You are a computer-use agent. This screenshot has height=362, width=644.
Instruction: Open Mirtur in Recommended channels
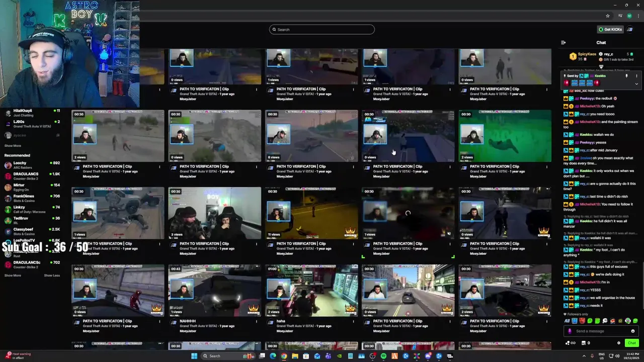pyautogui.click(x=31, y=187)
